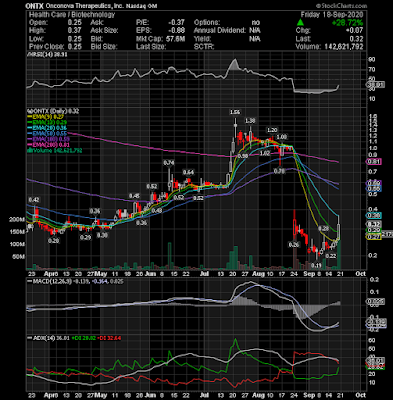Click the header Volume value 142,621,792
Screen dimensions: 393x400
point(344,47)
